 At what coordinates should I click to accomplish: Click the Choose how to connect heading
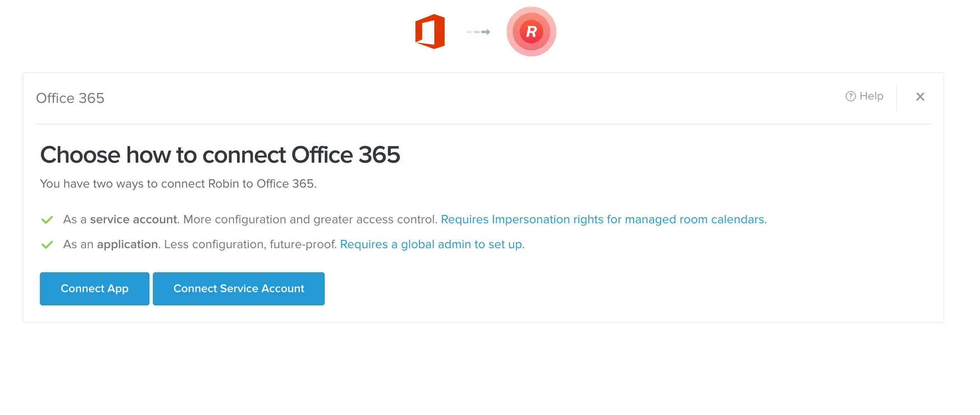click(x=220, y=155)
